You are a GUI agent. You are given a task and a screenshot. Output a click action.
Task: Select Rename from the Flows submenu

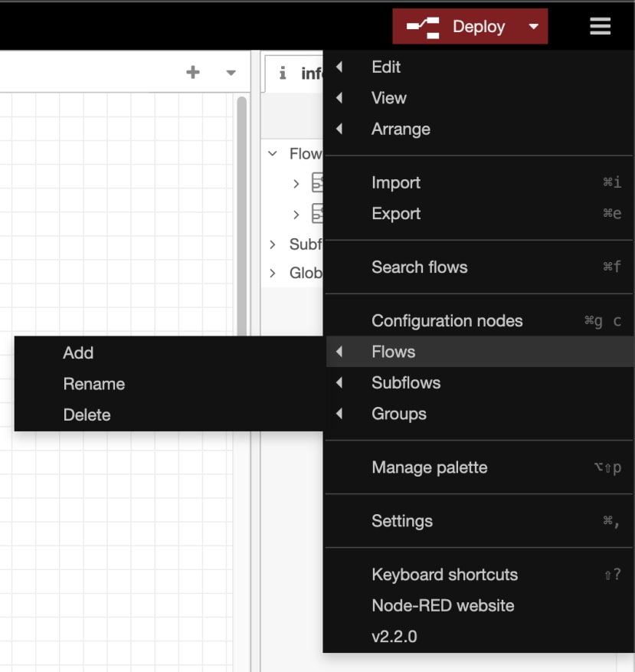[x=93, y=384]
